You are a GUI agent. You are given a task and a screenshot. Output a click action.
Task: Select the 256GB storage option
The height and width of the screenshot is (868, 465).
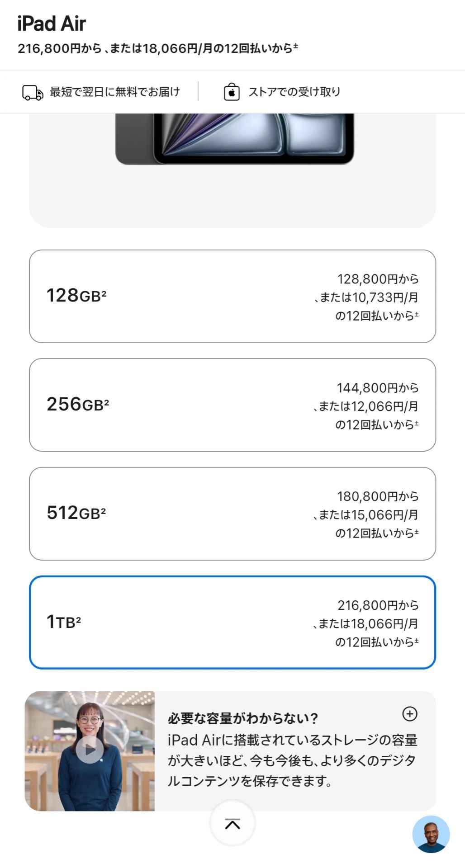pyautogui.click(x=232, y=405)
